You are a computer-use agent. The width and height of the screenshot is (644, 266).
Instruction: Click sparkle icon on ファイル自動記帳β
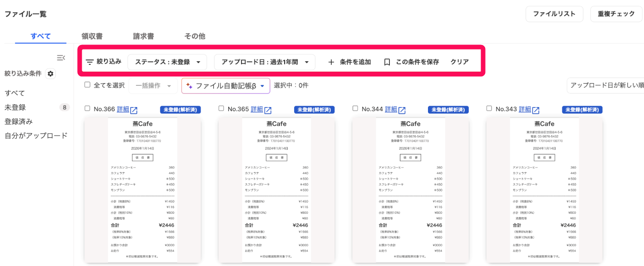[189, 86]
